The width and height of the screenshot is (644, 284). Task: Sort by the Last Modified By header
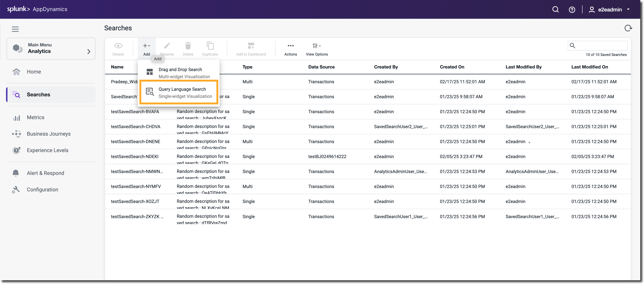click(523, 67)
